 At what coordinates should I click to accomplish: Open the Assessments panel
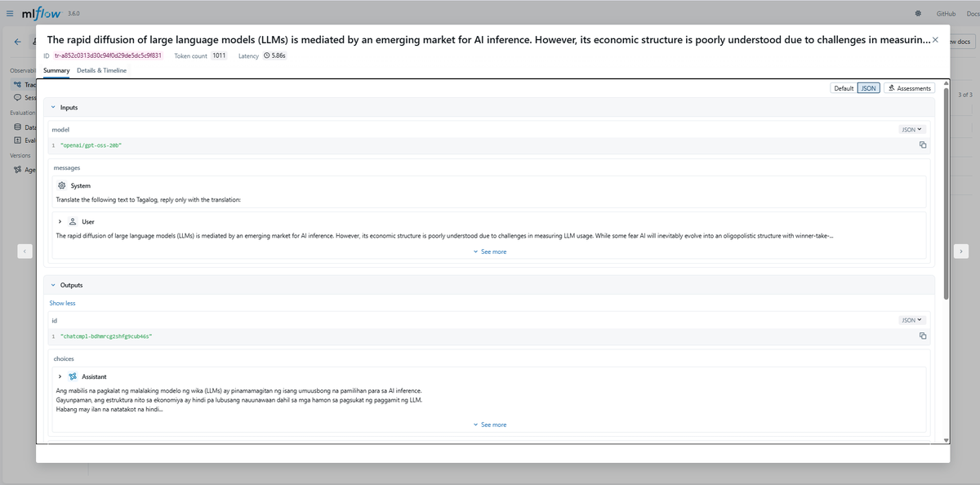(910, 88)
